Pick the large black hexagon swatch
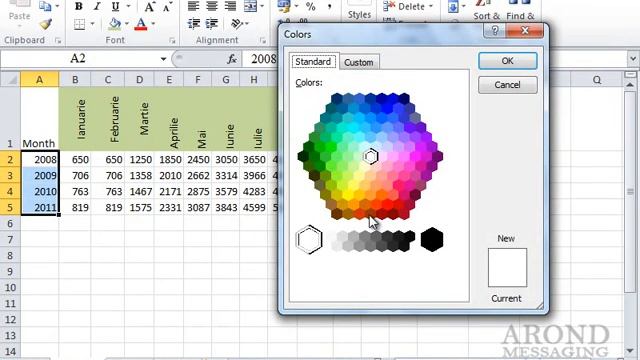 click(x=431, y=239)
